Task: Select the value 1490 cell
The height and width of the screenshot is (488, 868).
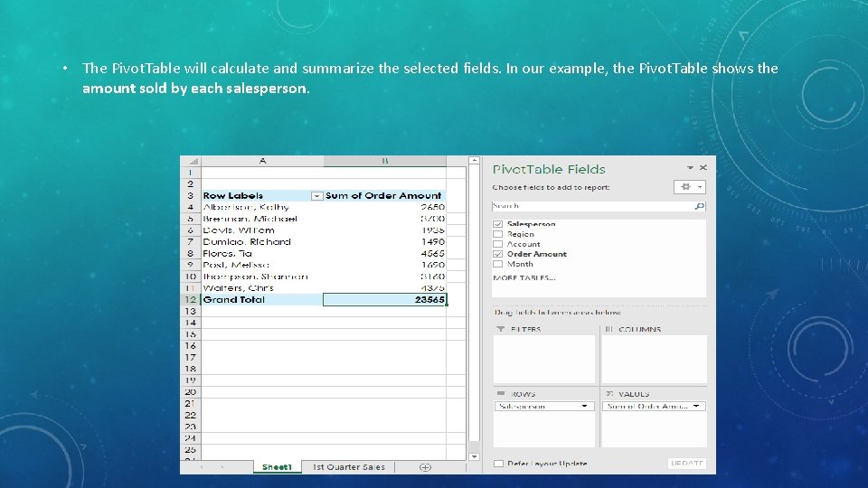Action: click(385, 242)
